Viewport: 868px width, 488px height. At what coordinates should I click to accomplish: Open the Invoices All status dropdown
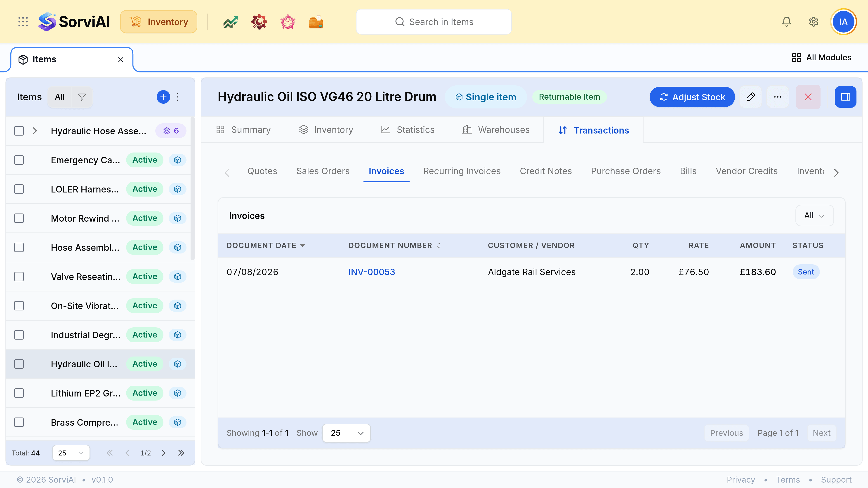pos(814,216)
